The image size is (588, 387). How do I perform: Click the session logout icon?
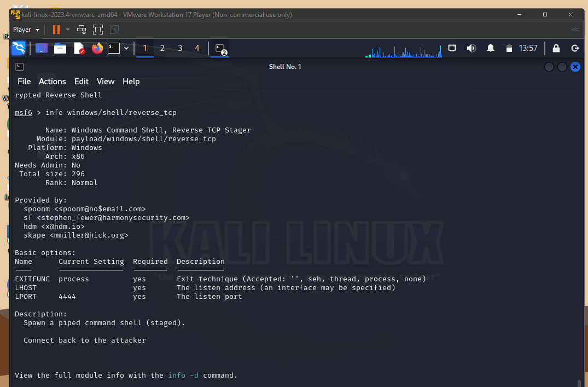(575, 48)
